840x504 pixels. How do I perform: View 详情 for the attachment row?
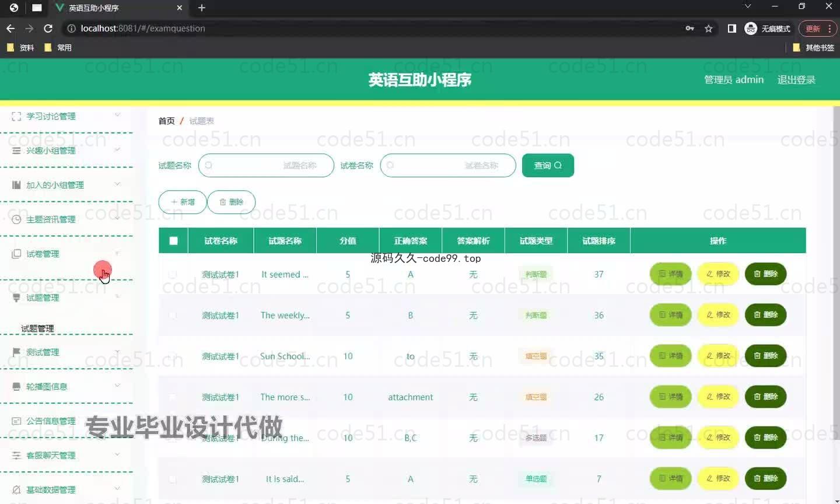(x=671, y=397)
